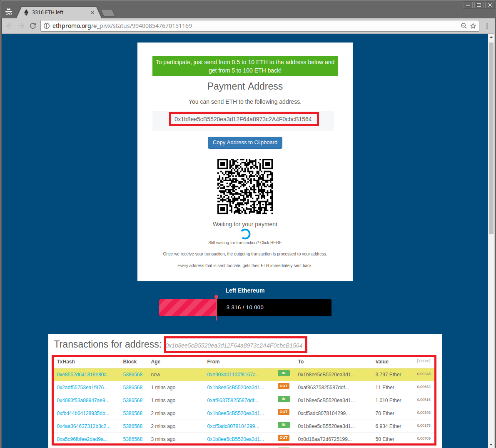Click the IN badge on 3.797 Ether row
496x448 pixels.
(284, 373)
